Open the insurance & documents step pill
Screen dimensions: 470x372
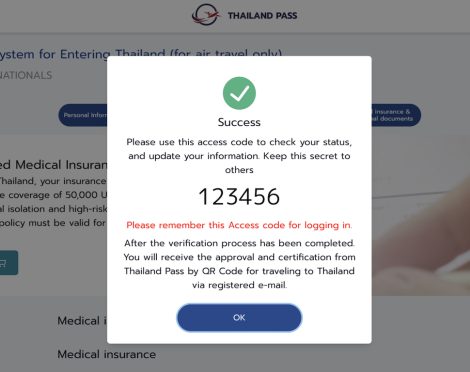tap(396, 115)
